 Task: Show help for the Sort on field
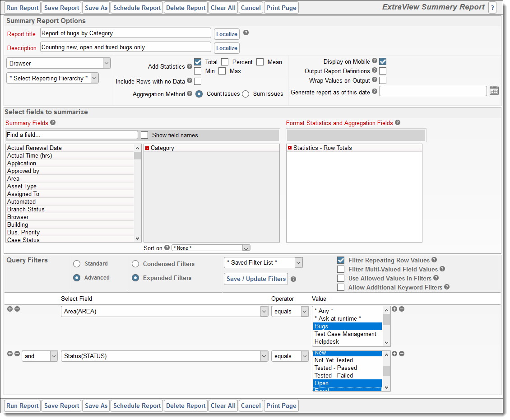point(167,247)
